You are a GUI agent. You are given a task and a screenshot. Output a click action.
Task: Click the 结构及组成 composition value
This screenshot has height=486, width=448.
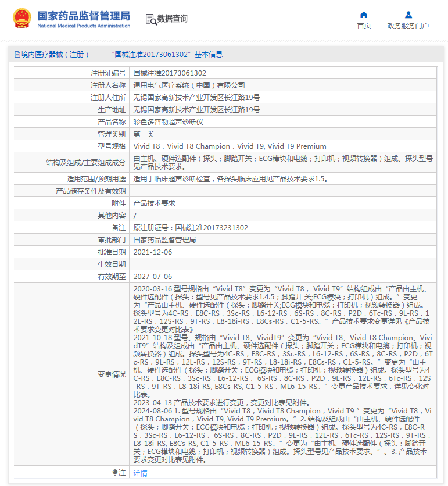coord(283,162)
